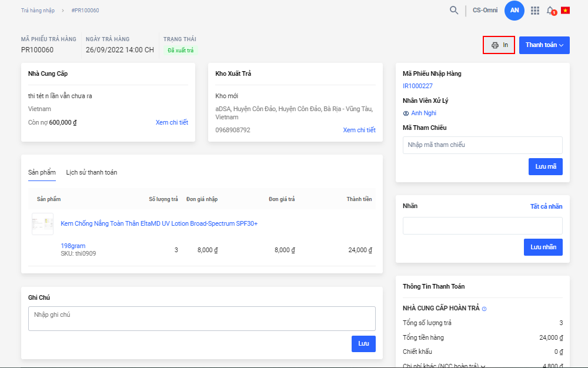This screenshot has height=368, width=588.
Task: Open warehouse Xem chi tiết link
Action: [359, 130]
